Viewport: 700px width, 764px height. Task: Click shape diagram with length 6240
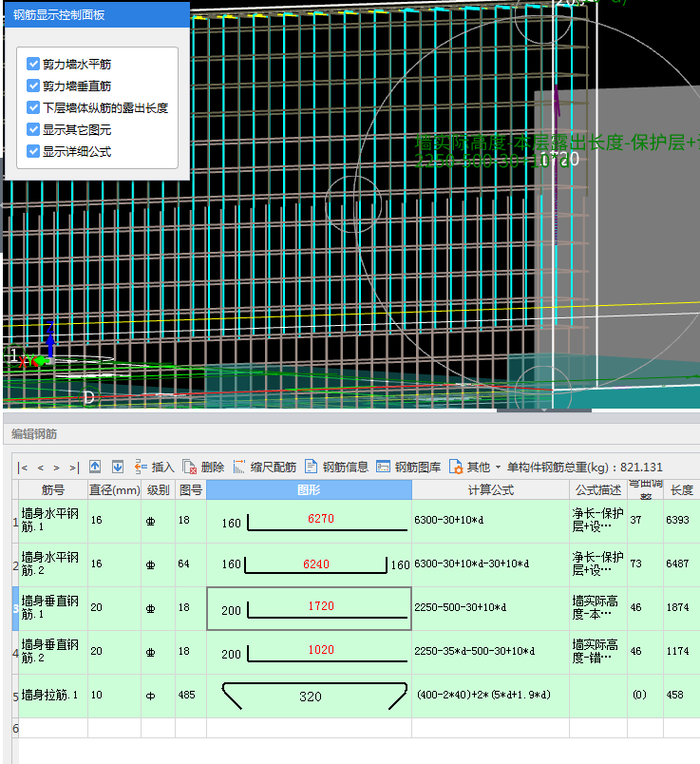pyautogui.click(x=309, y=564)
